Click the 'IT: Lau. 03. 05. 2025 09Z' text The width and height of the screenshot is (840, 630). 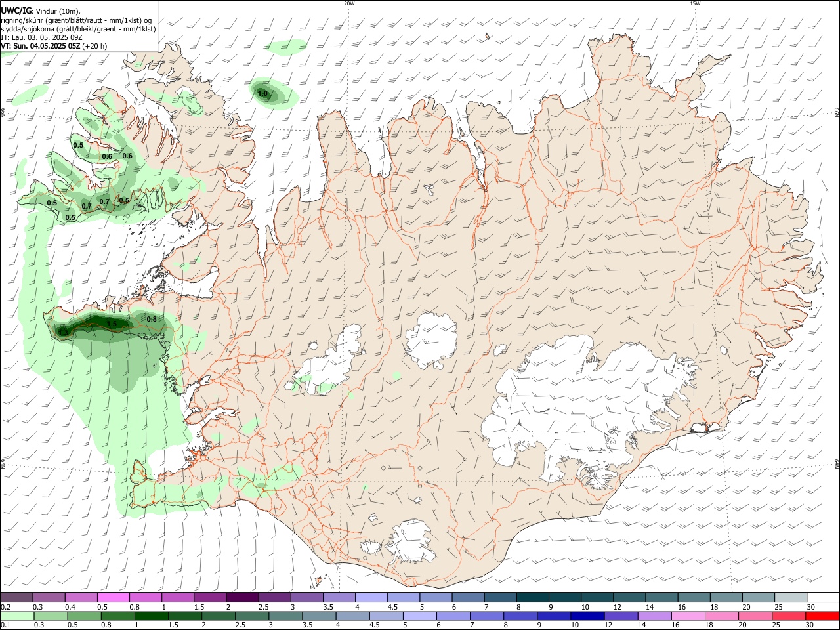(x=41, y=37)
